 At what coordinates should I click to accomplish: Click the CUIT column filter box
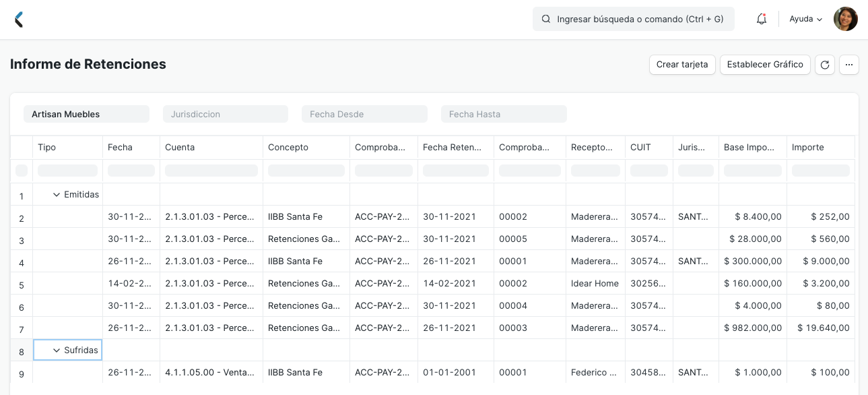(x=648, y=171)
